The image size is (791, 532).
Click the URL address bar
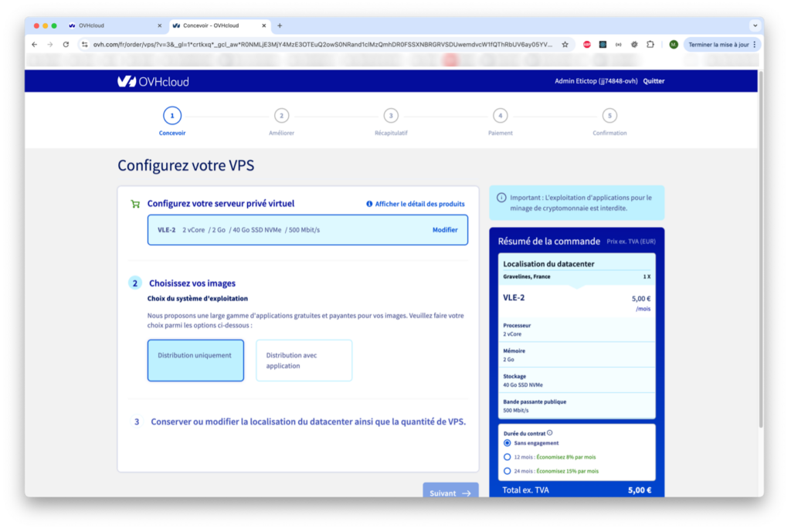coord(323,44)
